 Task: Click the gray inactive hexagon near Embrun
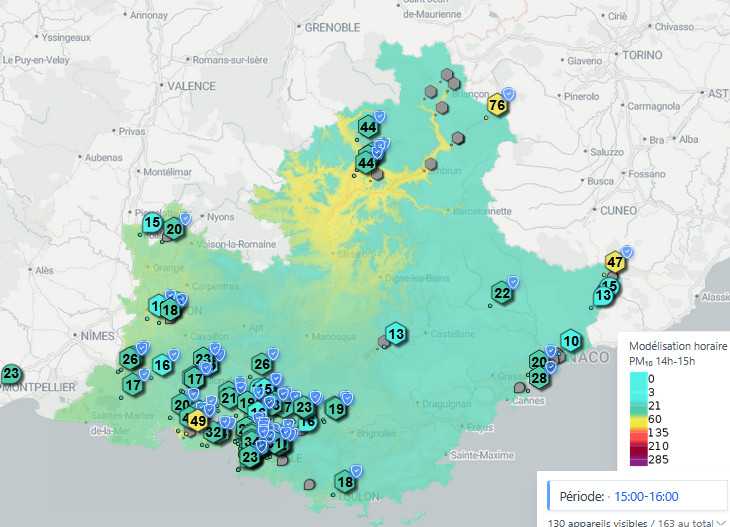pyautogui.click(x=431, y=164)
